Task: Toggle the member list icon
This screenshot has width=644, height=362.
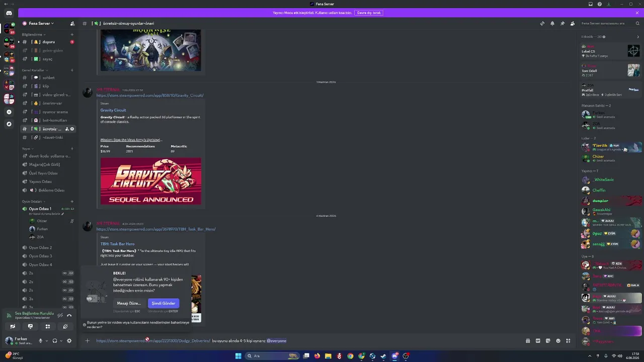Action: pyautogui.click(x=573, y=23)
